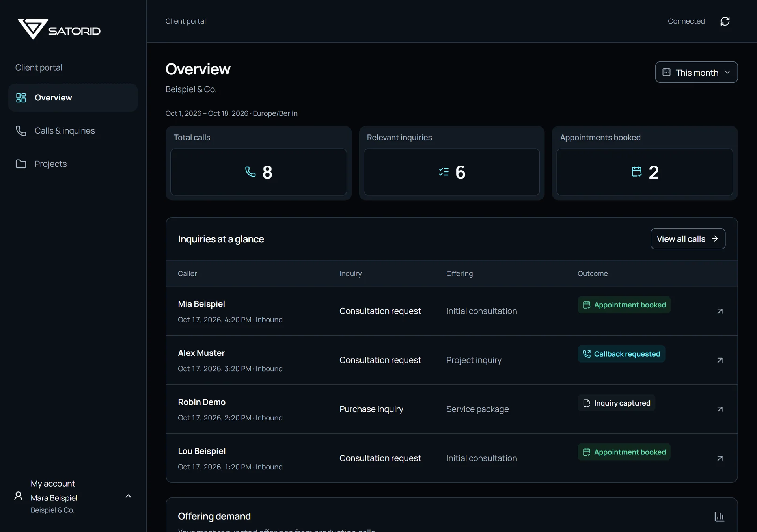
Task: Click the Outcome column header
Action: [592, 273]
